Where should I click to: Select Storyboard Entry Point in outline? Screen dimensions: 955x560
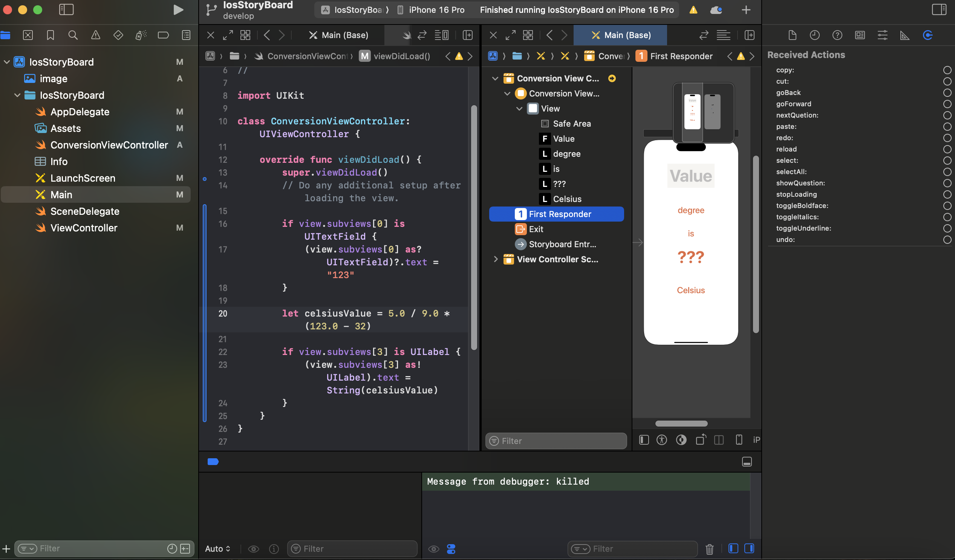(556, 244)
